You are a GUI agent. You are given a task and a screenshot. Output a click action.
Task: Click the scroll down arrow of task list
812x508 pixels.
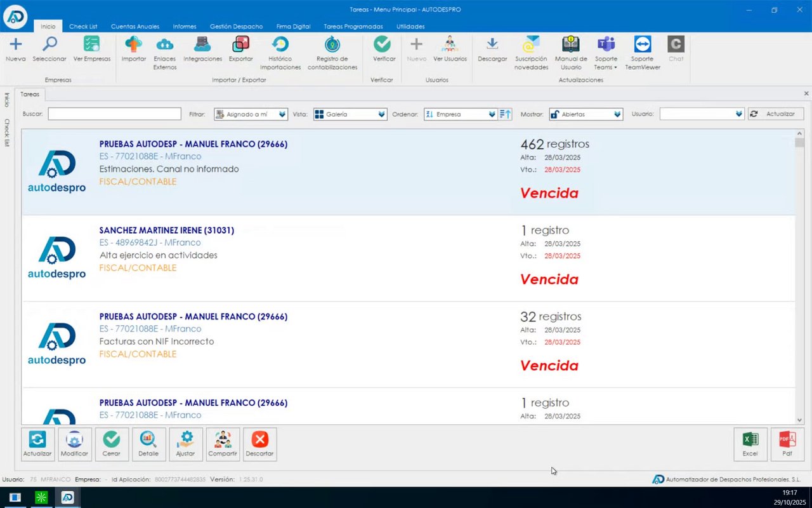(x=799, y=420)
